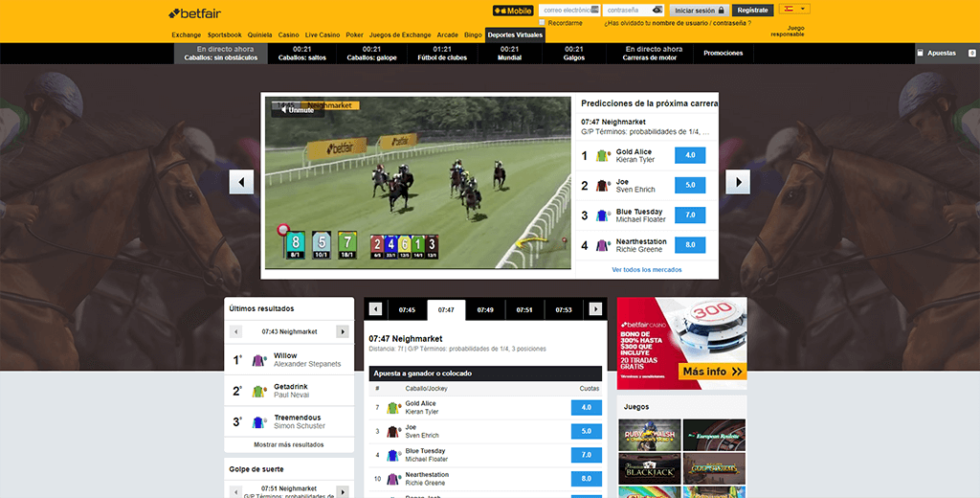The width and height of the screenshot is (980, 498).
Task: Open Juegos de Exchange menu item
Action: (x=400, y=35)
